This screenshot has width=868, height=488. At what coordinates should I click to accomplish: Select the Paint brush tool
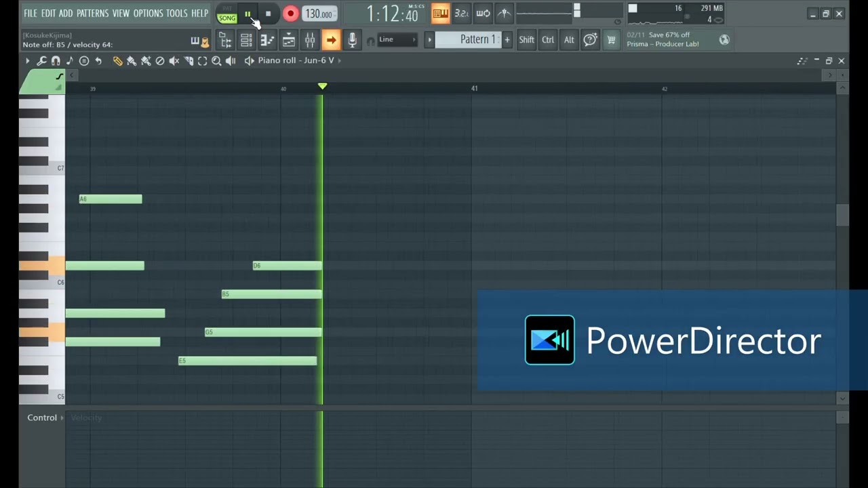132,61
